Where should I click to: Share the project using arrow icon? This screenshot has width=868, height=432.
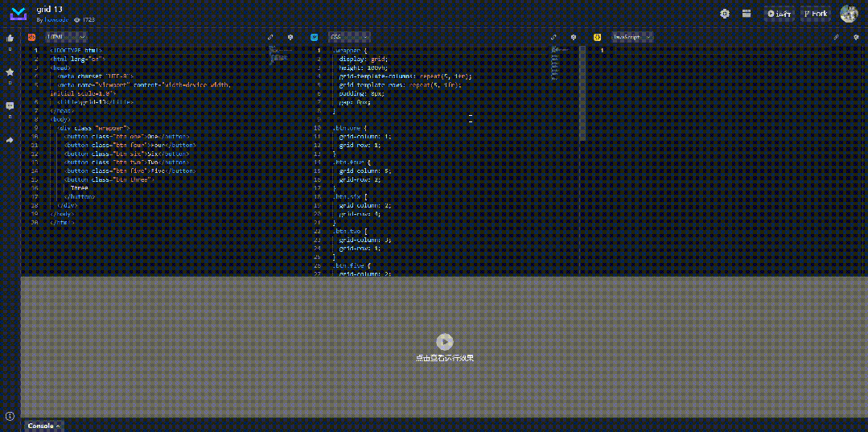(x=10, y=140)
